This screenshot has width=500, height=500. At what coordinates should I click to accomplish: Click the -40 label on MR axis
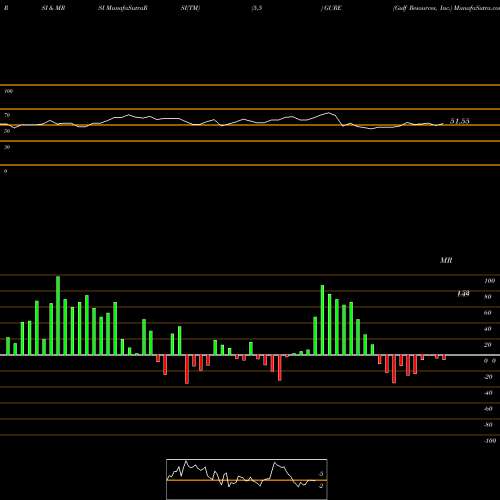(488, 393)
